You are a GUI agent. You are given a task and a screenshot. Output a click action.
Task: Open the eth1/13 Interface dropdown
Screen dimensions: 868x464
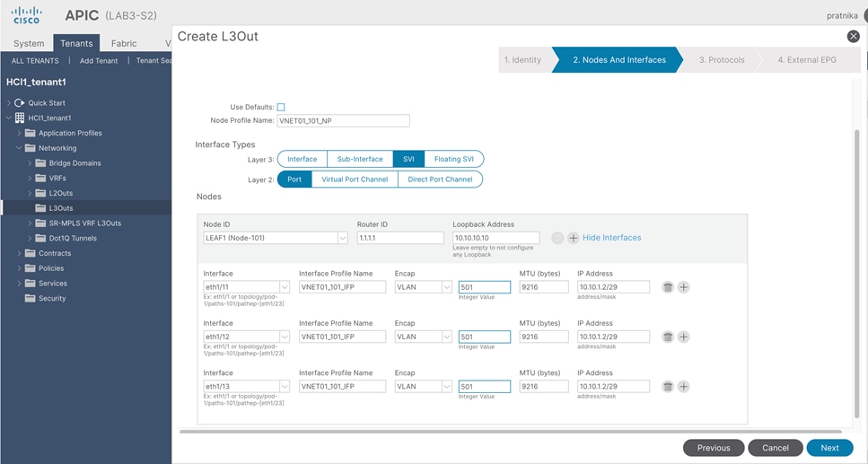[284, 387]
